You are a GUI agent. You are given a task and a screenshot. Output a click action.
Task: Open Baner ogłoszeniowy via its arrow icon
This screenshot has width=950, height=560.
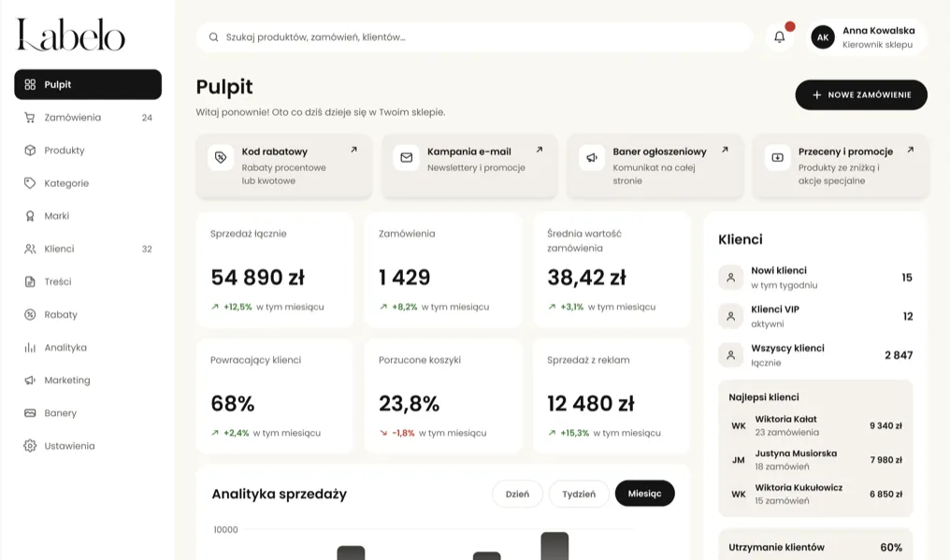[x=725, y=150]
